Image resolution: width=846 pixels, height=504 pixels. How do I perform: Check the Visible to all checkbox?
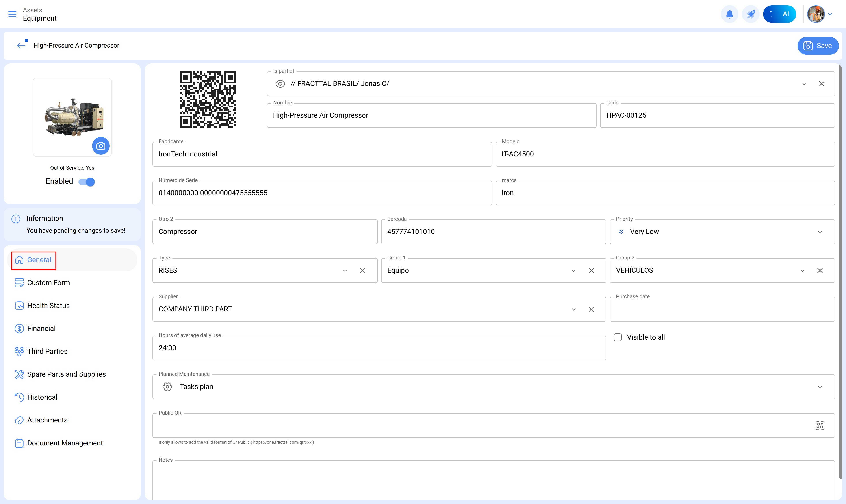(x=618, y=337)
